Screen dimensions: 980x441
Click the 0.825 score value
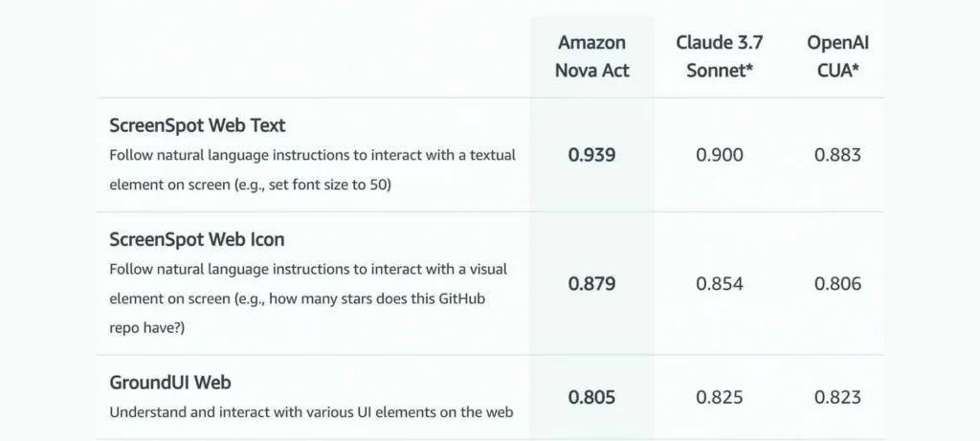(720, 397)
